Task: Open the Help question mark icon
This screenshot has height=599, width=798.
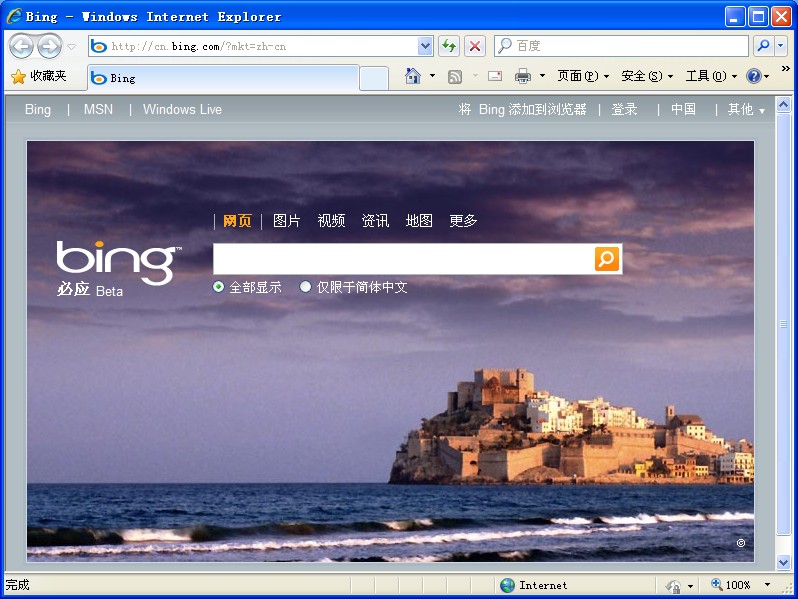Action: pos(754,76)
